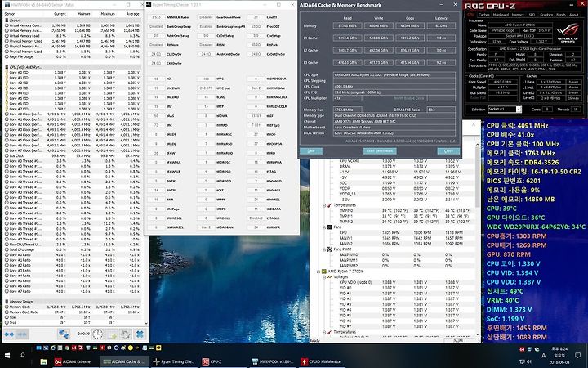This screenshot has width=588, height=368.
Task: Switch to Ryzen Timing Checker taskbar button
Action: [x=174, y=362]
